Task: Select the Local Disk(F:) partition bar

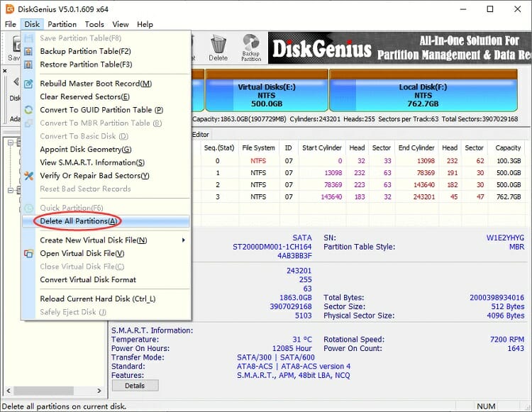Action: 423,91
